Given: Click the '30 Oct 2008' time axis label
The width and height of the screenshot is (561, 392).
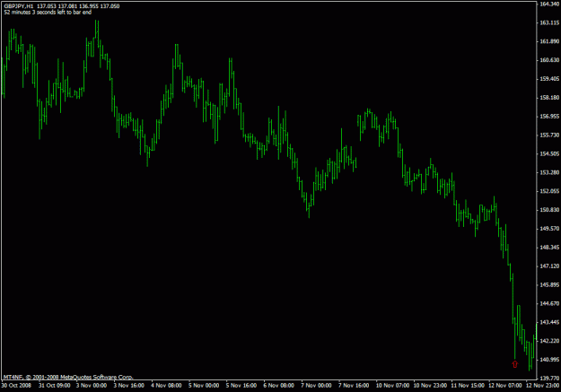Looking at the screenshot, I should coord(16,386).
